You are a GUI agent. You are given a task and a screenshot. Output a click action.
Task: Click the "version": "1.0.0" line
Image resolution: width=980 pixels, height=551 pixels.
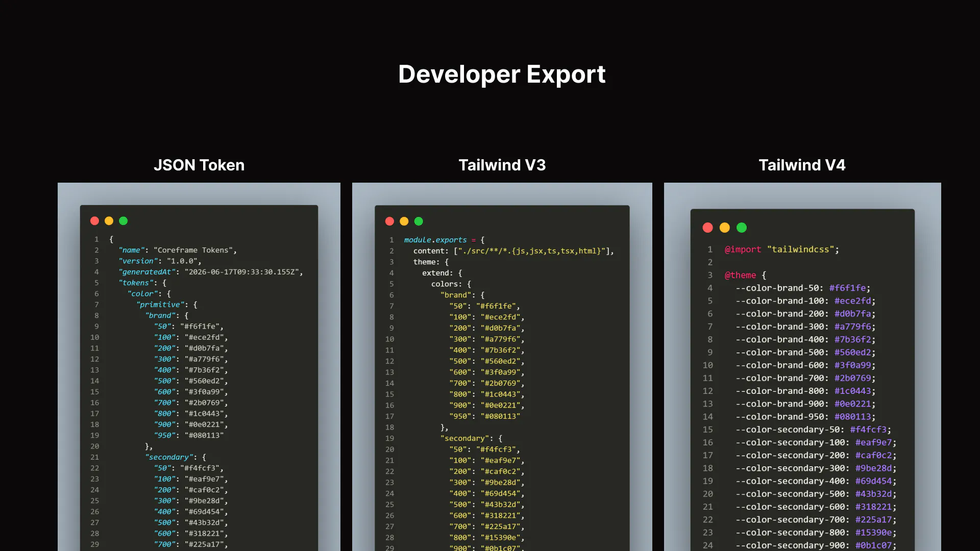pyautogui.click(x=160, y=261)
